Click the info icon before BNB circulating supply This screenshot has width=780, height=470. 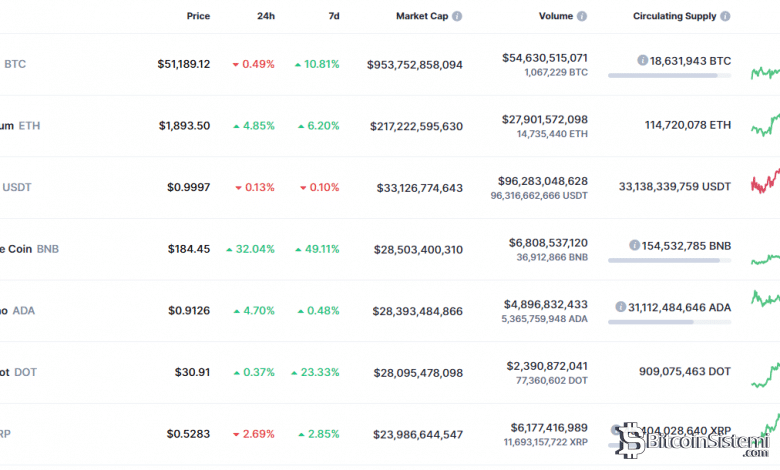(635, 245)
